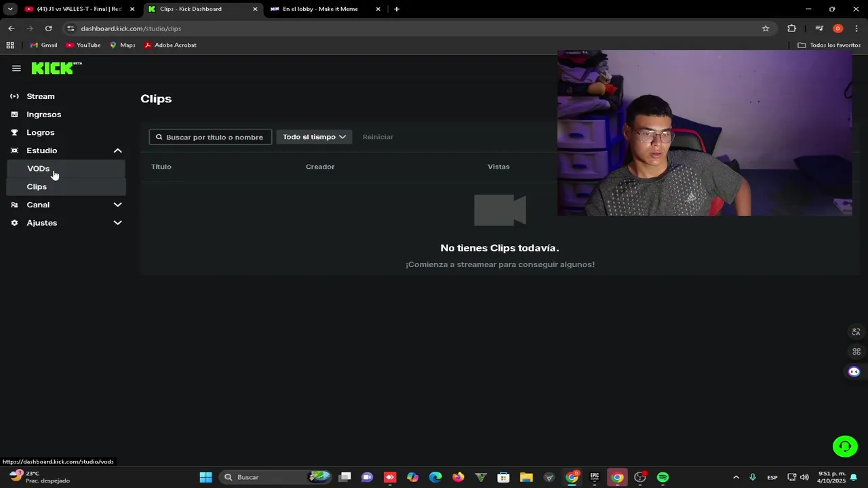Bookmark this page with star icon
Viewport: 868px width, 488px height.
[766, 28]
